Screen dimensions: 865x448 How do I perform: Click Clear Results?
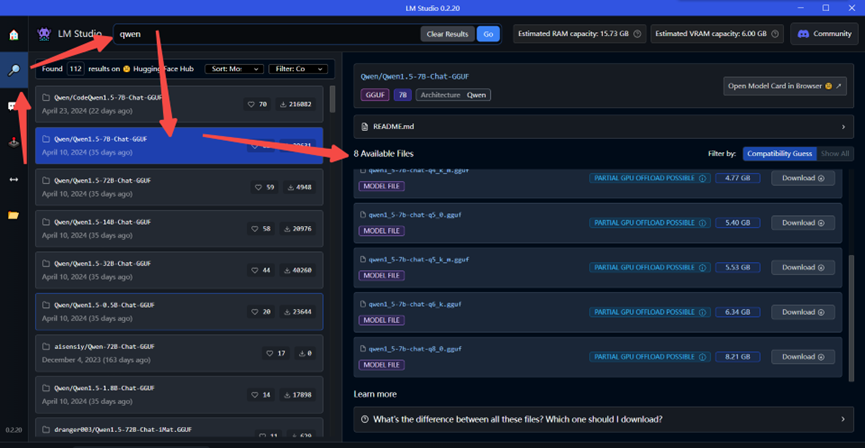click(x=447, y=34)
